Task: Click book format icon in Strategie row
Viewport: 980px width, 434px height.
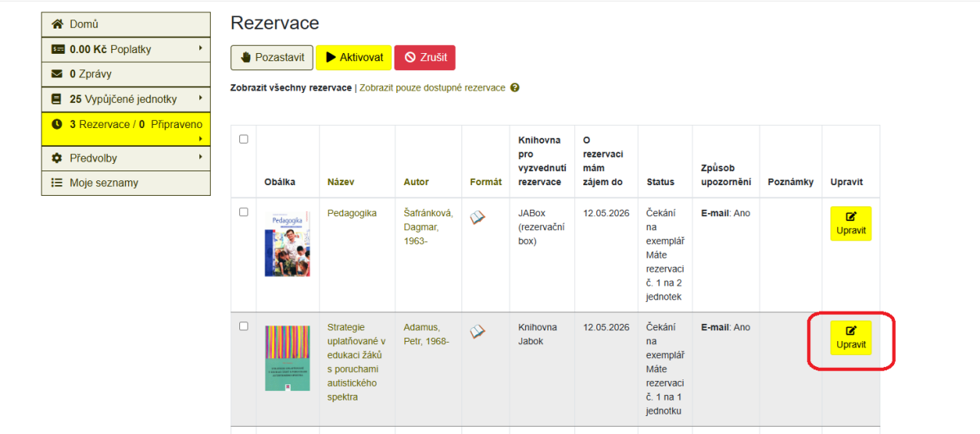Action: pos(478,331)
